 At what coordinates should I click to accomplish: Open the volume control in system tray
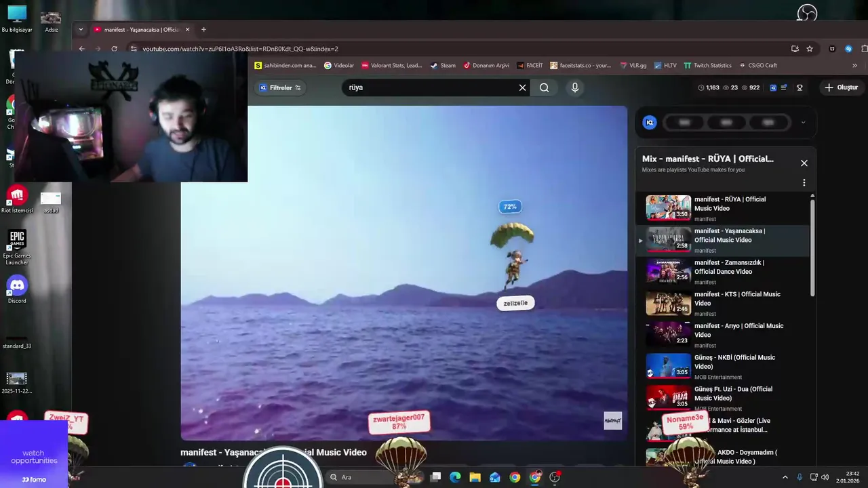(825, 477)
